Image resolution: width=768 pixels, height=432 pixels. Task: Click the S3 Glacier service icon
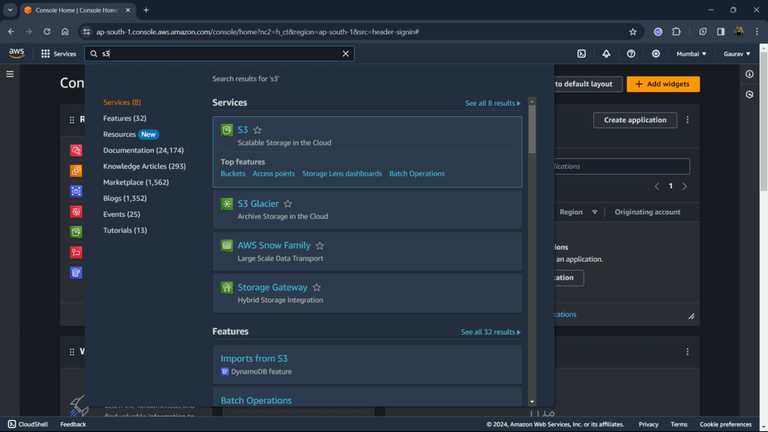pos(226,204)
